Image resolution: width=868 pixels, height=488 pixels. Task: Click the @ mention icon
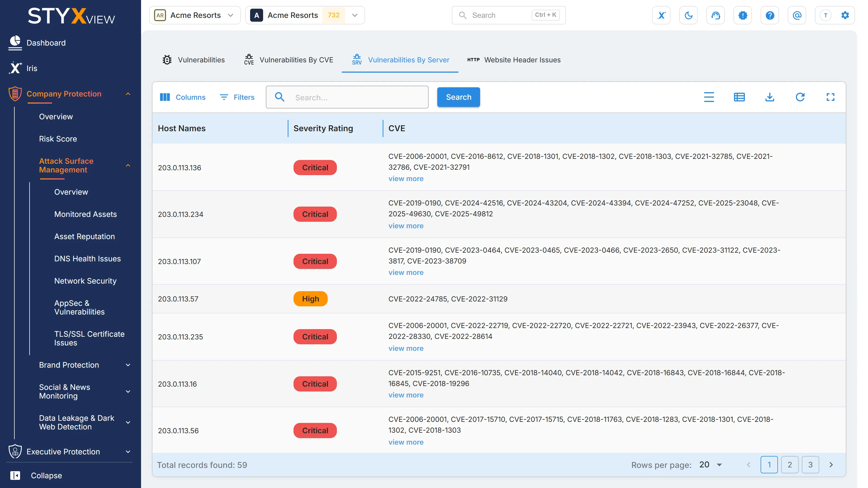(x=797, y=15)
